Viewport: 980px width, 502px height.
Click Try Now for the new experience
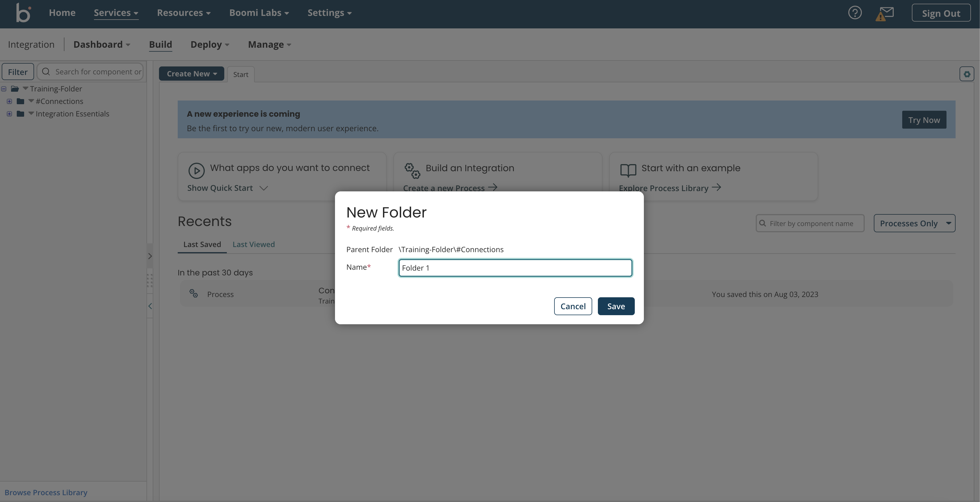pos(924,120)
